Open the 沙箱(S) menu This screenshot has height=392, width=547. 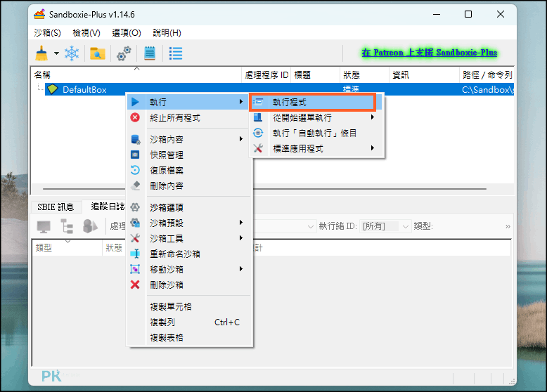click(47, 33)
